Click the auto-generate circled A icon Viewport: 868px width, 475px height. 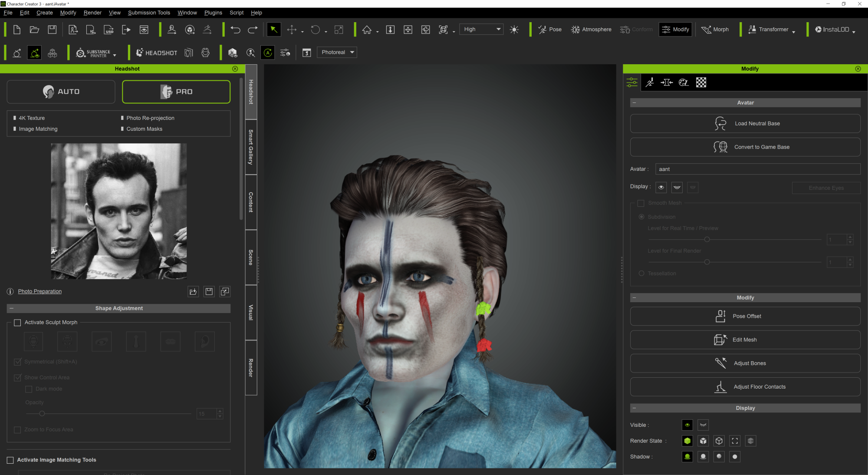pos(268,53)
